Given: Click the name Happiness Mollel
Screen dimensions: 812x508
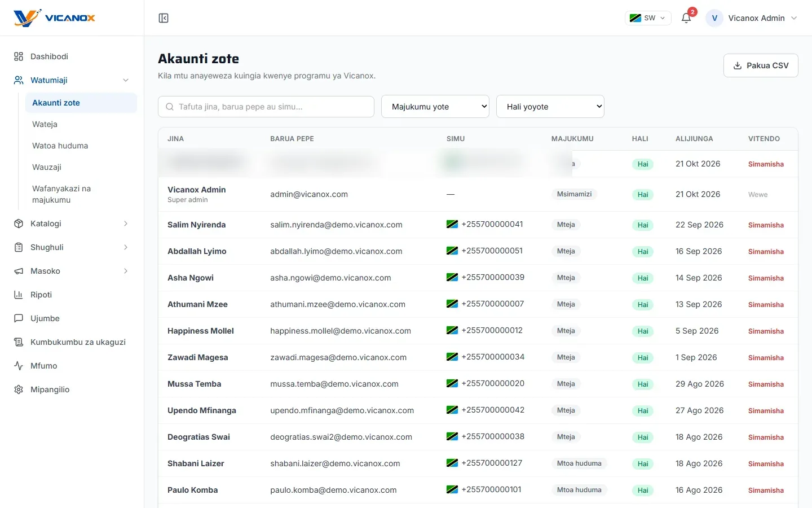Looking at the screenshot, I should (x=201, y=331).
